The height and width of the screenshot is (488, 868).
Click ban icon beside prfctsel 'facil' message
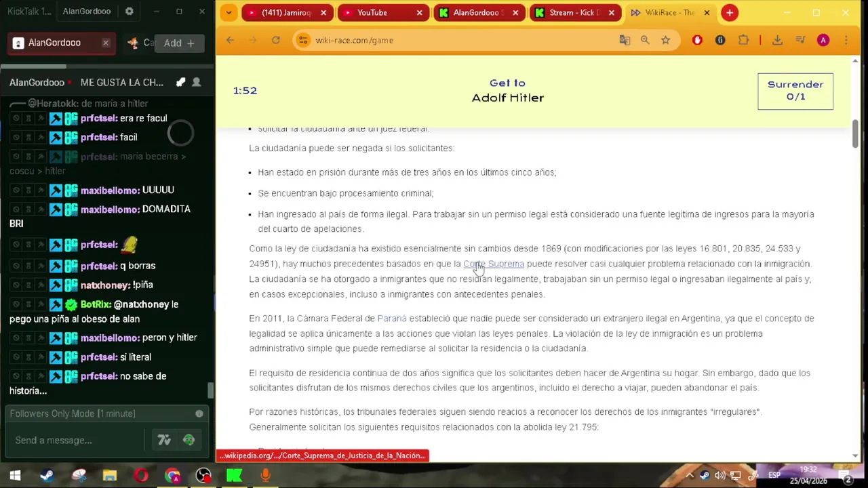coord(16,137)
